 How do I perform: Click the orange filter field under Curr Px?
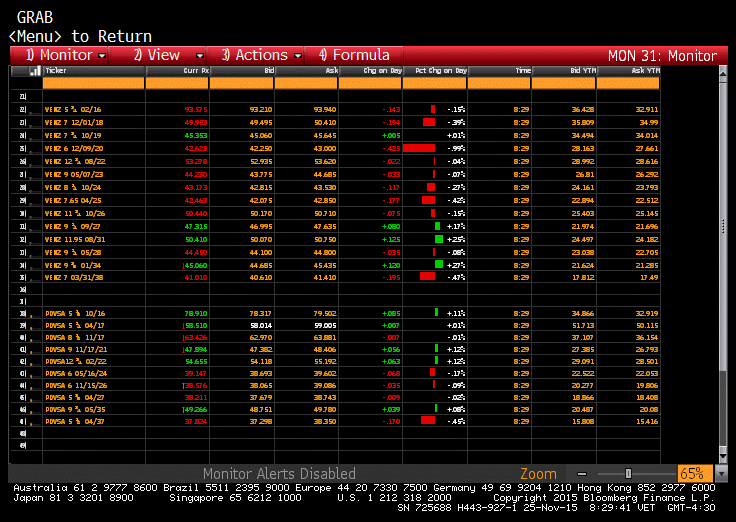point(177,83)
